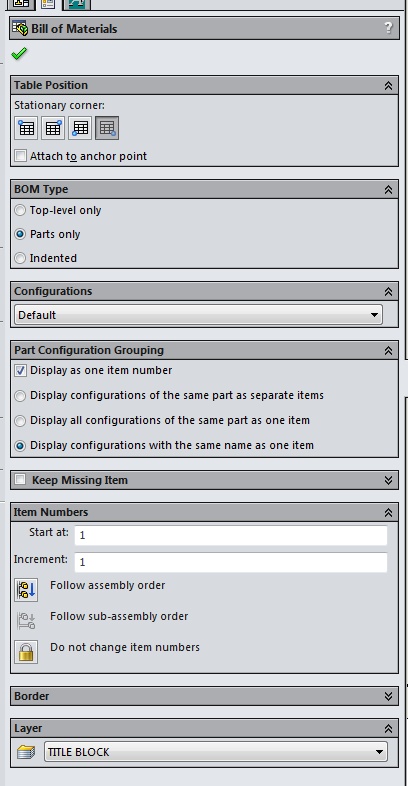The height and width of the screenshot is (786, 408).
Task: Collapse the Layer section
Action: (x=388, y=728)
